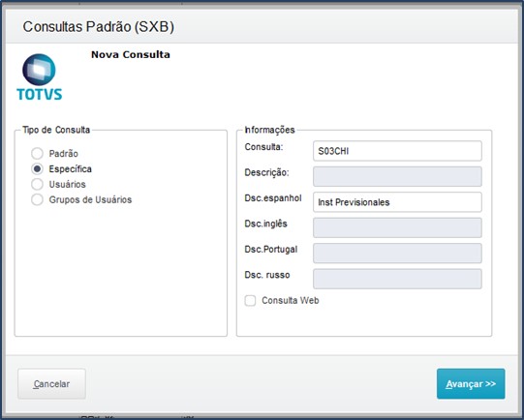Viewport: 524px width, 420px height.
Task: Click the Consultas Padrão (SXB) title
Action: (x=99, y=27)
